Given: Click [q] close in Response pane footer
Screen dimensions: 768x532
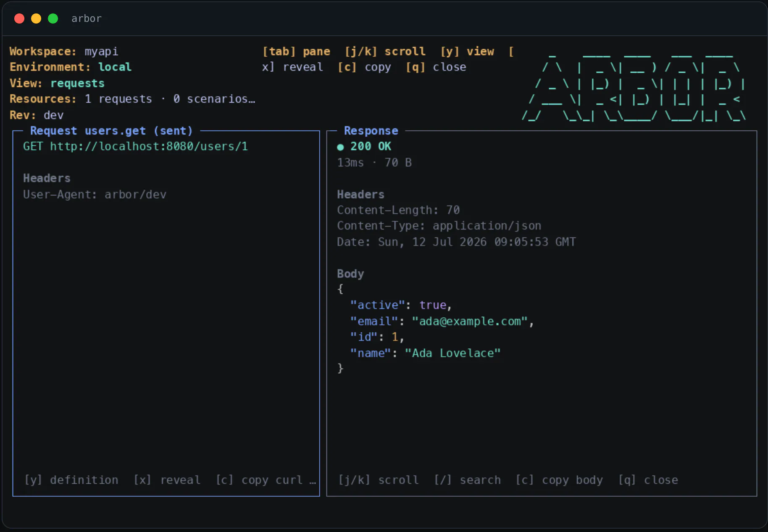Looking at the screenshot, I should [648, 480].
